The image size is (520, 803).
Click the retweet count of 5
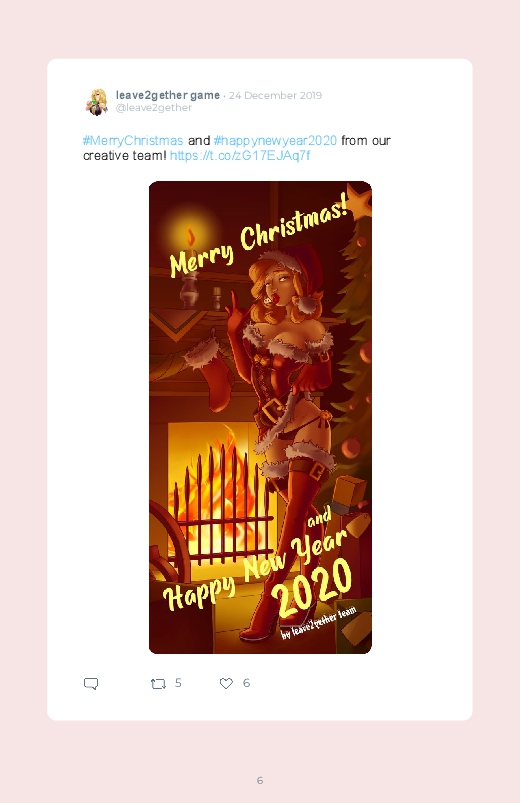(178, 683)
